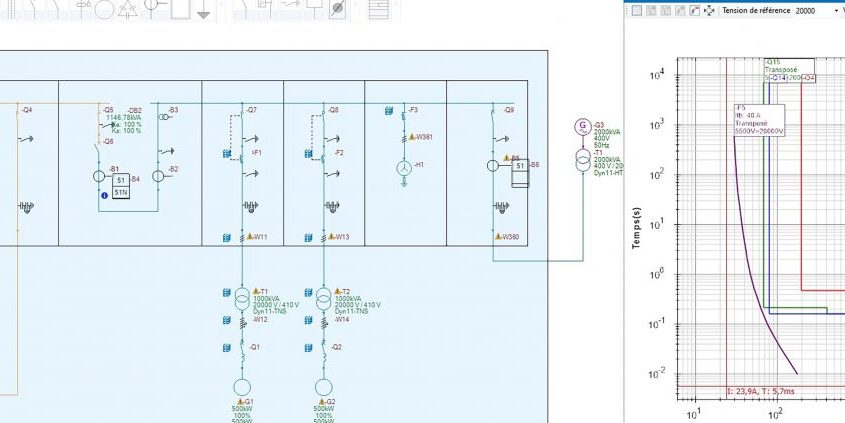Click the warning triangle next to -W11
The width and height of the screenshot is (845, 423).
coord(250,236)
